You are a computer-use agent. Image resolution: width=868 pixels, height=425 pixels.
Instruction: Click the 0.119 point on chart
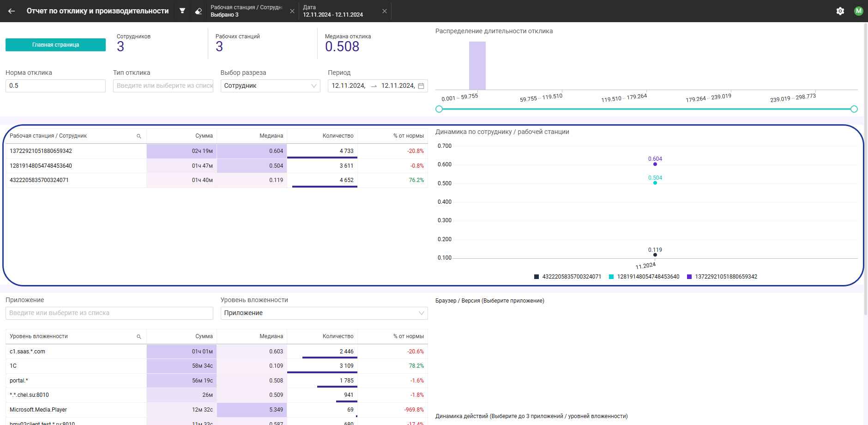655,255
